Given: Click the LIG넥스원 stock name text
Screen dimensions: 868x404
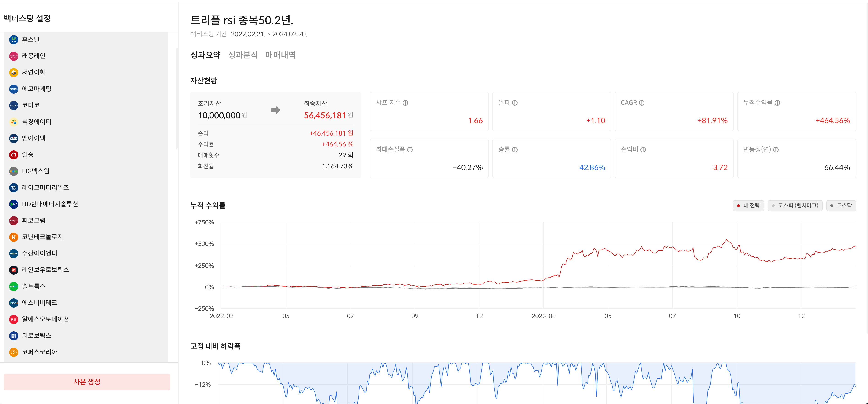Looking at the screenshot, I should pos(35,171).
